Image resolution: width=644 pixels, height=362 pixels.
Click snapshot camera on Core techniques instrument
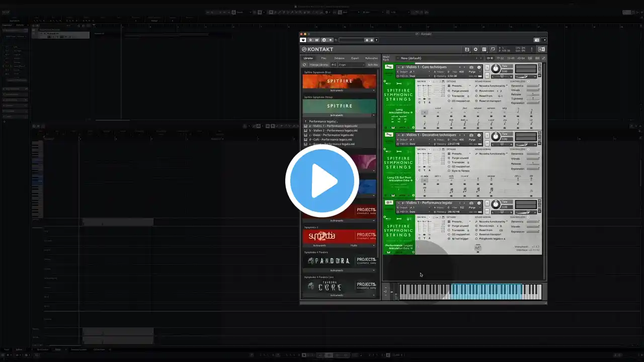[471, 67]
